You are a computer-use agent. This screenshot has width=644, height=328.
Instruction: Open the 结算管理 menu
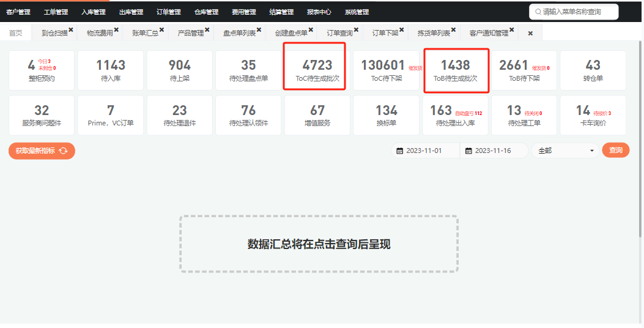(281, 12)
